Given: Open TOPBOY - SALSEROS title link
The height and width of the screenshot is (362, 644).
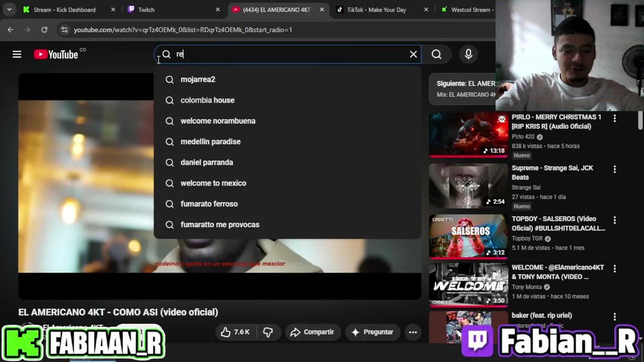Looking at the screenshot, I should (x=558, y=223).
